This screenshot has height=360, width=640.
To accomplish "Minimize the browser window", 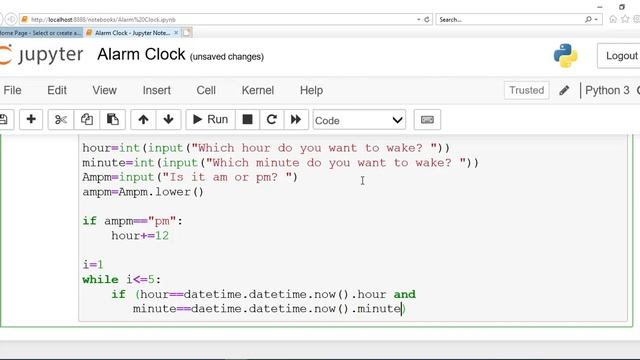I will (600, 7).
